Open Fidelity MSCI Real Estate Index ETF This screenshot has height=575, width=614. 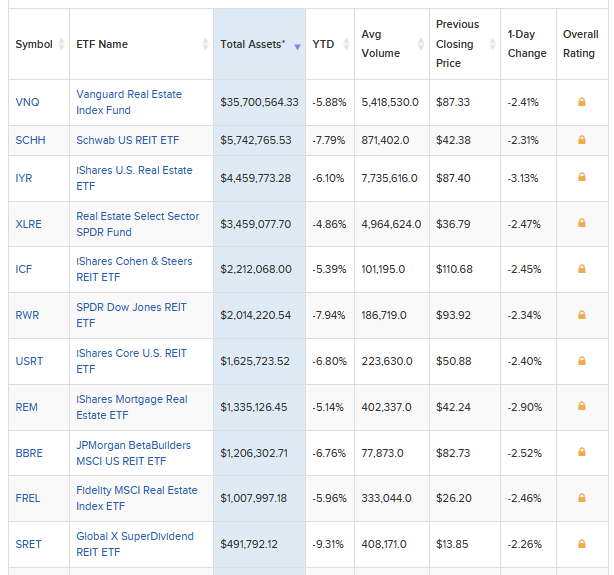pyautogui.click(x=137, y=498)
